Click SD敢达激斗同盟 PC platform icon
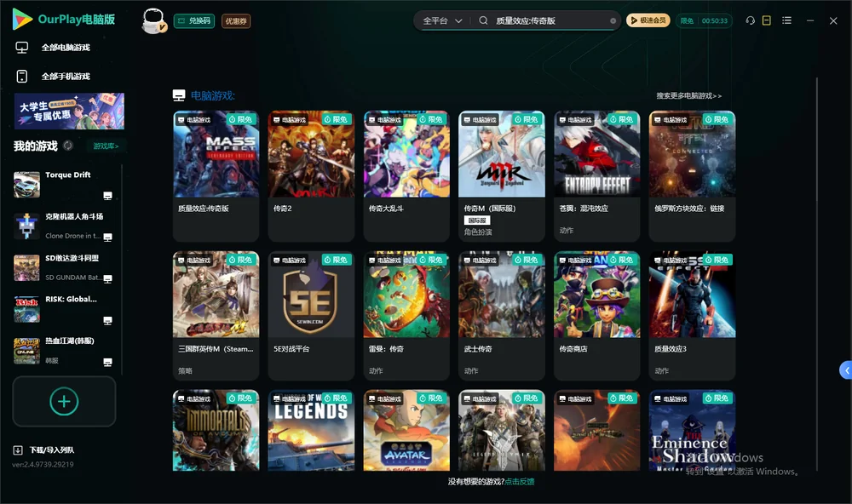 click(107, 278)
